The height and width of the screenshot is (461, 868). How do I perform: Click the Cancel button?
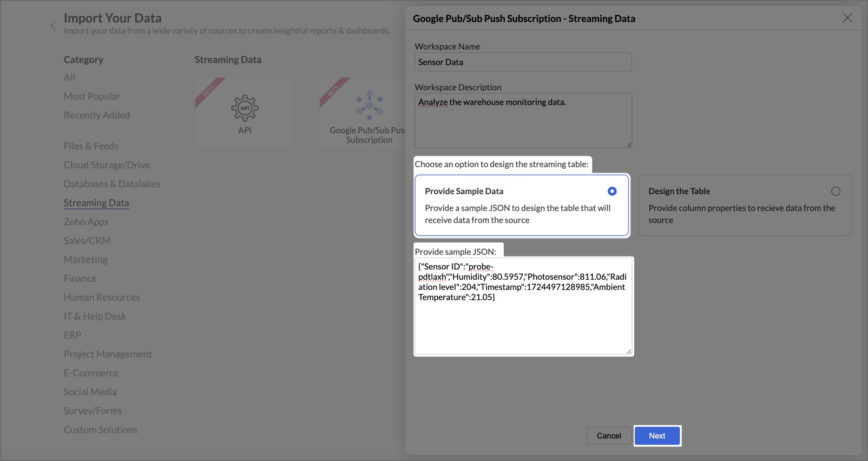coord(609,436)
